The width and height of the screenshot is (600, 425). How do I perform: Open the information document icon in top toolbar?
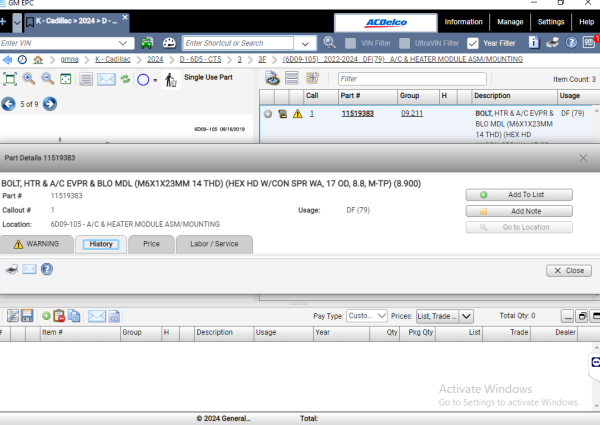(534, 42)
